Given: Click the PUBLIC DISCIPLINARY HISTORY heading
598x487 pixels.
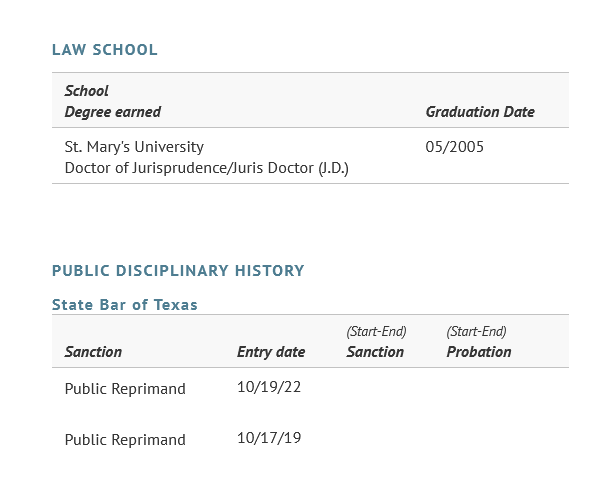Looking at the screenshot, I should [x=178, y=271].
